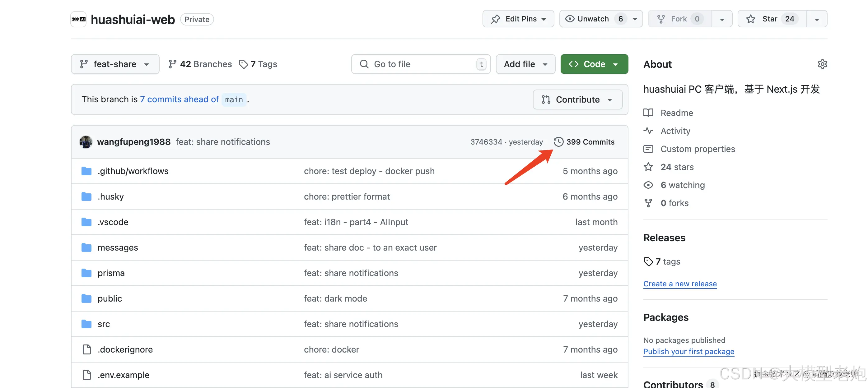Click wangfupeng1988's profile picture
Viewport: 868px width, 388px height.
(x=86, y=142)
